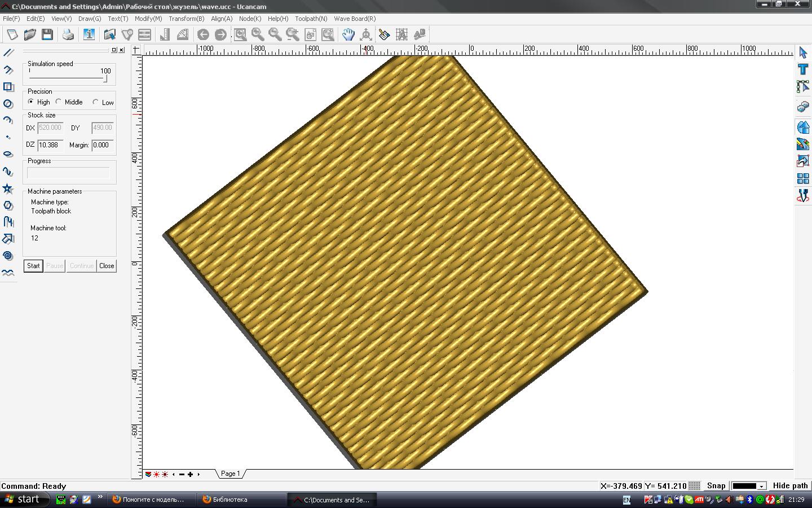Click the Progress bar in simulation panel

point(68,173)
